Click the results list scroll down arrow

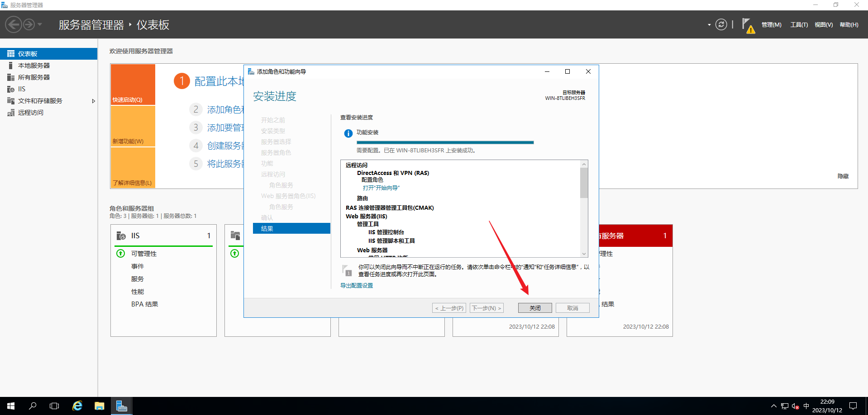[x=584, y=254]
